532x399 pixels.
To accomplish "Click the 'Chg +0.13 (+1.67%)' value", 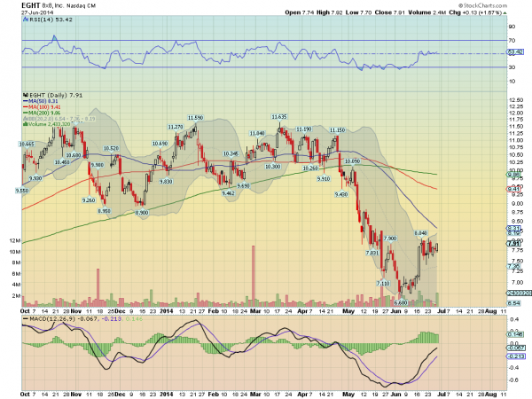I will pos(474,12).
